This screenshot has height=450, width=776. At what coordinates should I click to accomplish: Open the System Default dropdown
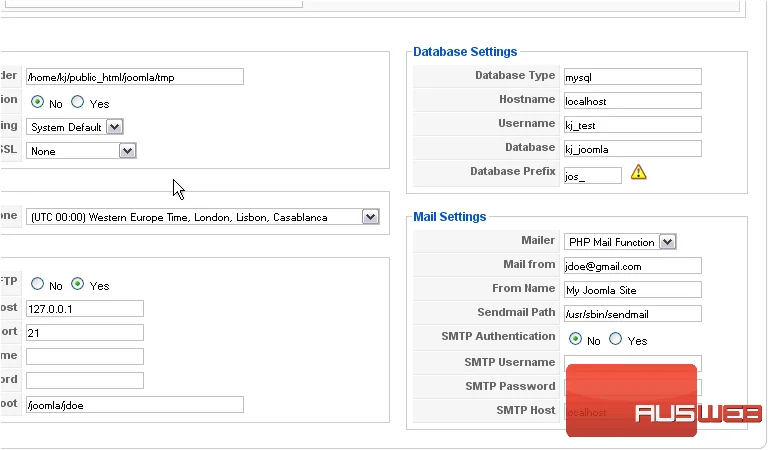coord(75,127)
